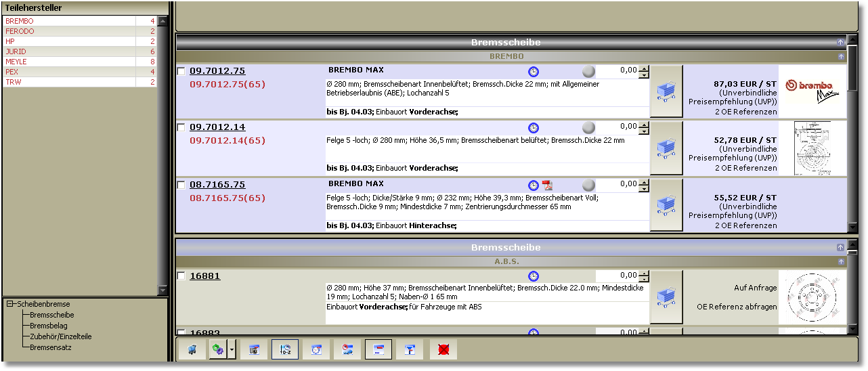Screen dimensions: 868x371
Task: Collapse the first Bremsscheibe section header arrow
Action: tap(841, 42)
